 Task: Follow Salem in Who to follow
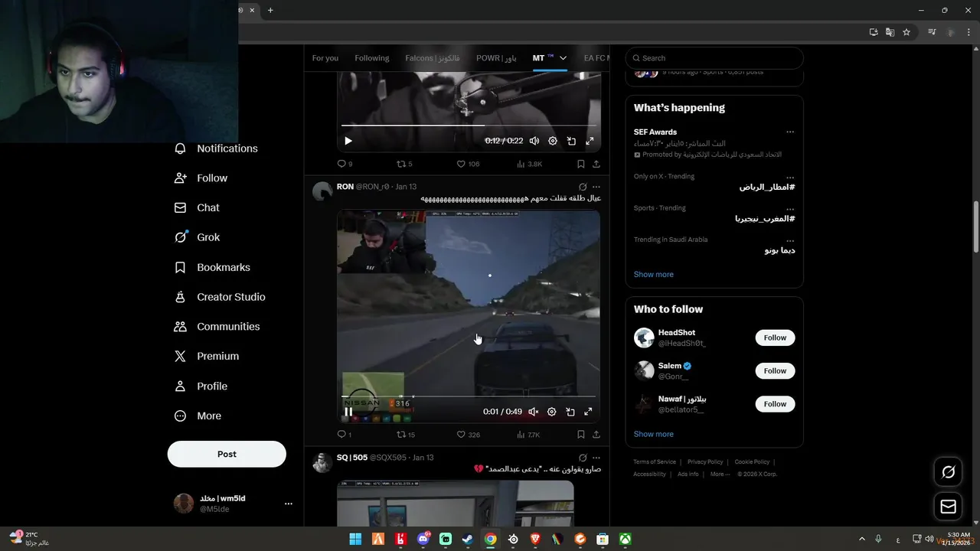(x=775, y=370)
